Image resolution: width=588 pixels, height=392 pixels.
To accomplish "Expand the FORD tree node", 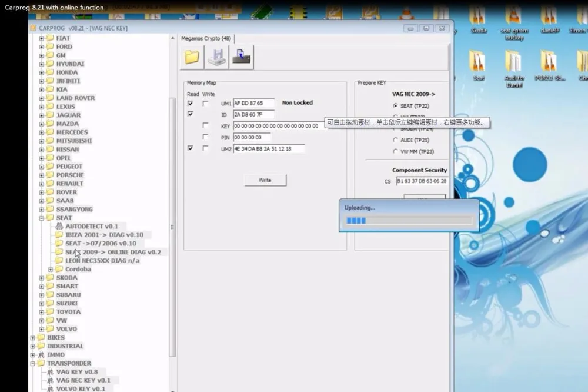I will coord(42,47).
